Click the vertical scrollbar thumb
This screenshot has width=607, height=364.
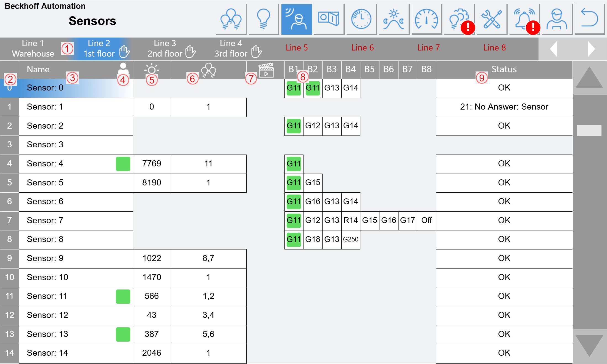pyautogui.click(x=589, y=130)
